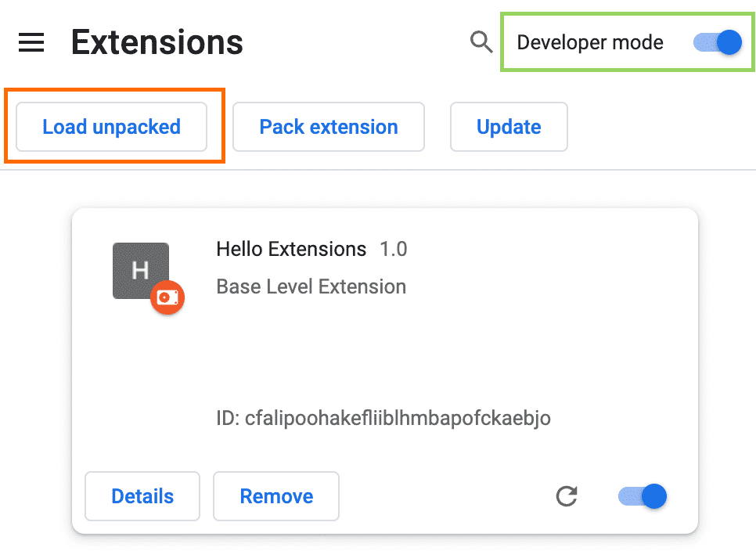Click the gray Hello Extensions H icon
Viewport: 756px width, 551px height.
tap(141, 270)
